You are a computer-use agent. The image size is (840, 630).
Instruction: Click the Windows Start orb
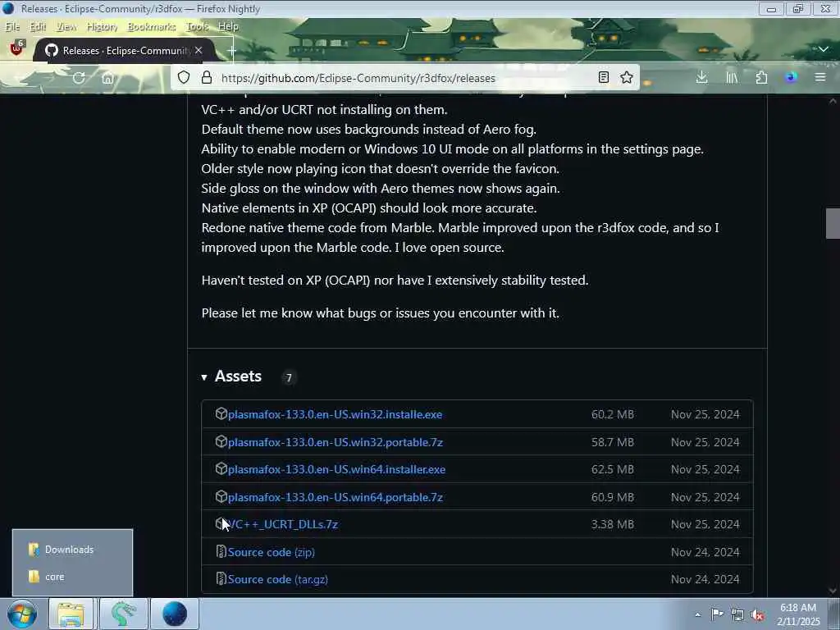tap(22, 614)
